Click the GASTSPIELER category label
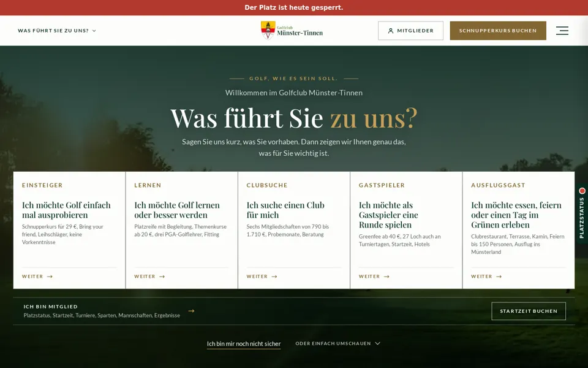This screenshot has width=588, height=368. (382, 185)
